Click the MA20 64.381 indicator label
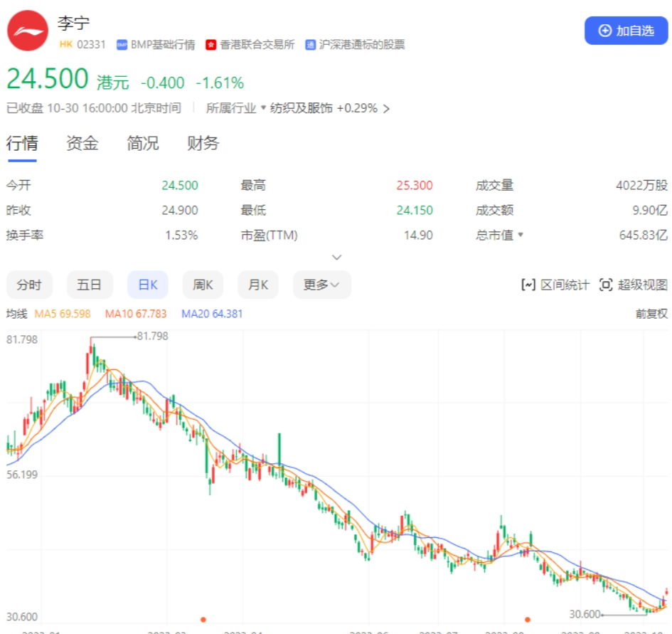This screenshot has height=634, width=672. pyautogui.click(x=212, y=314)
